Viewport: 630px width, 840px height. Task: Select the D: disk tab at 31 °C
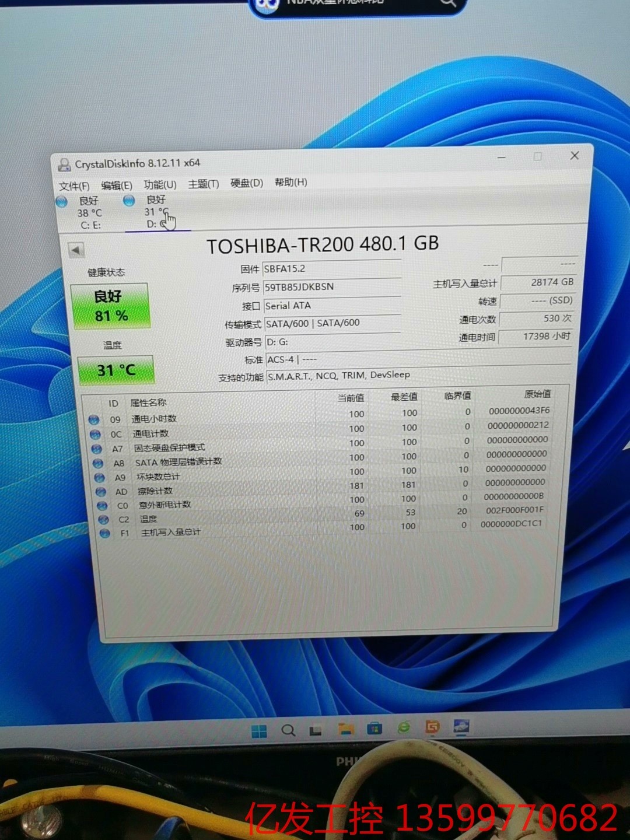coord(155,212)
